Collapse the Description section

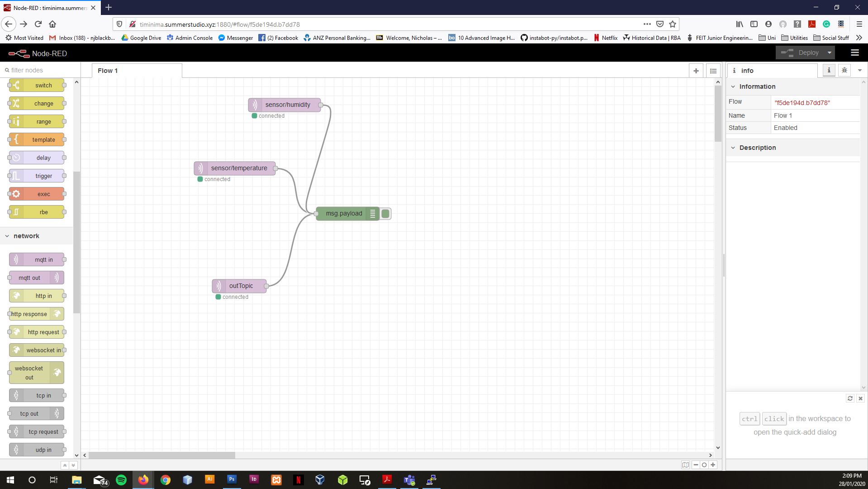point(733,148)
